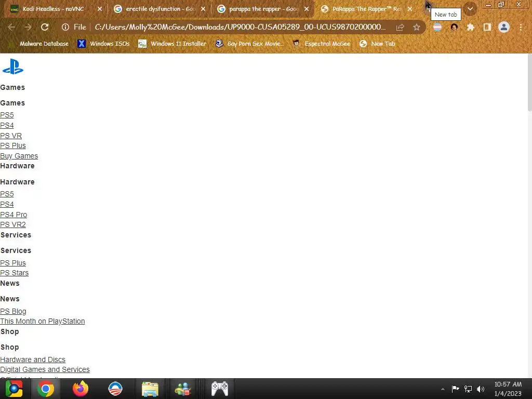Click the Chrome taskbar icon
The image size is (532, 399).
point(46,389)
